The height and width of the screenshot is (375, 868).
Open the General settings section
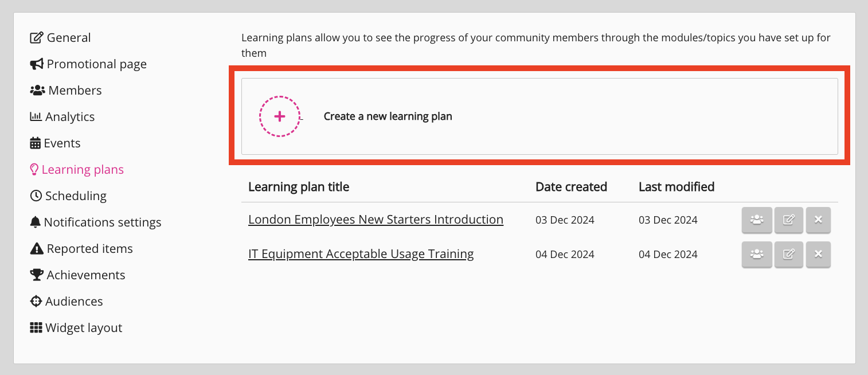coord(68,38)
